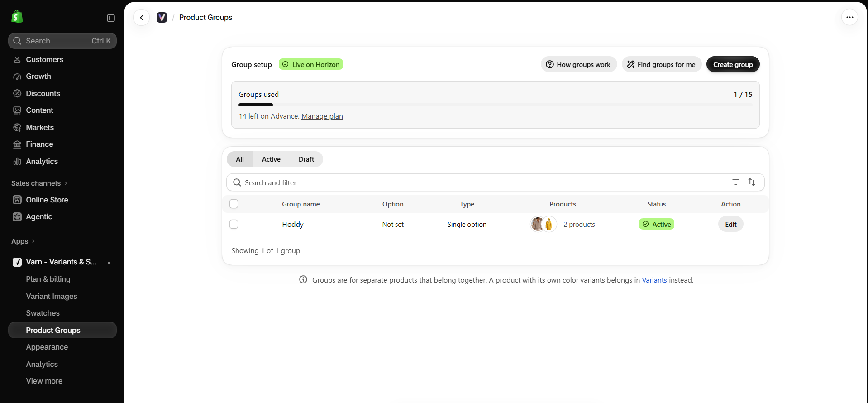Open the Manage plan link
868x403 pixels.
click(322, 116)
